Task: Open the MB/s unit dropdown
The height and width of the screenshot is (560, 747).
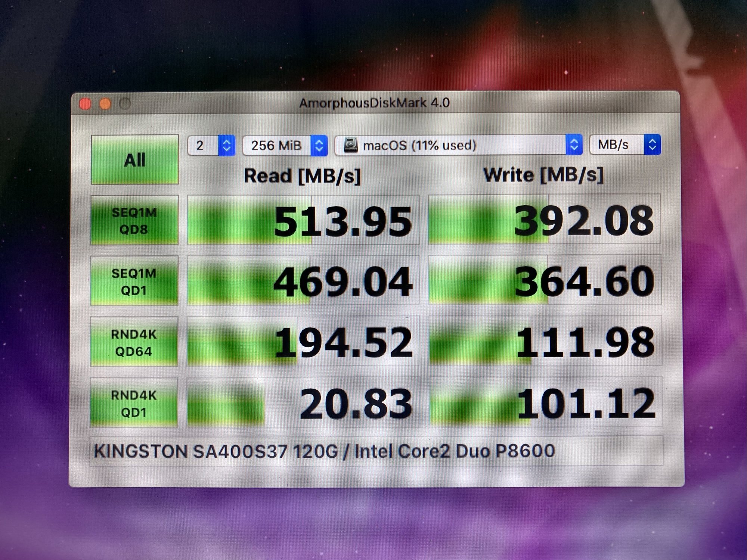Action: point(625,144)
